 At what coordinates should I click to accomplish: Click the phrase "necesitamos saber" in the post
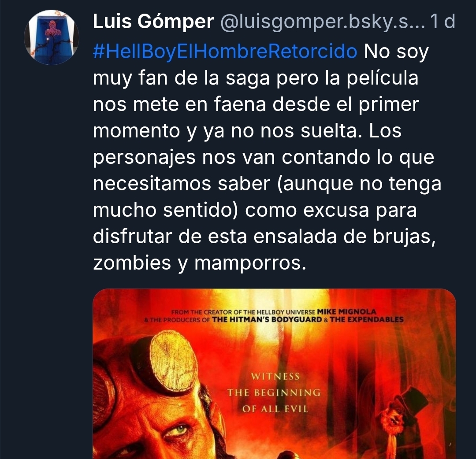[x=182, y=184]
